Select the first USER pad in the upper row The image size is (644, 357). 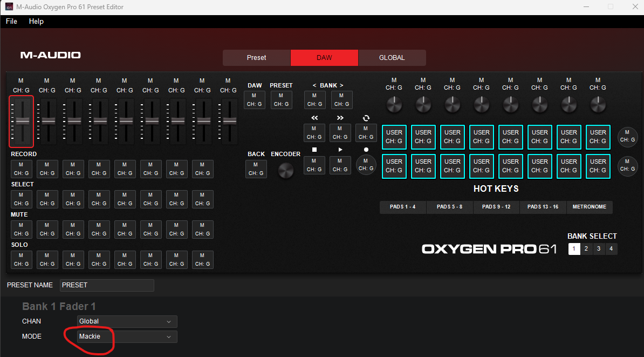[394, 137]
